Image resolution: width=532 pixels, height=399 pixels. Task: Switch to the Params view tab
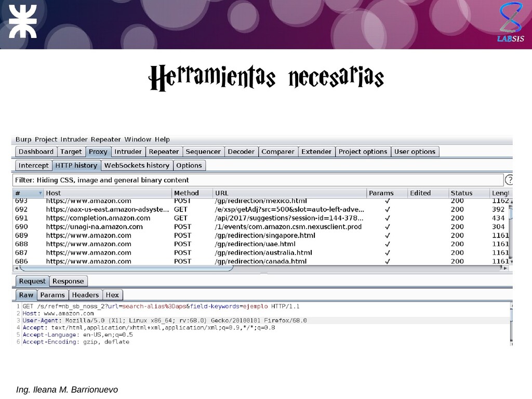coord(52,295)
